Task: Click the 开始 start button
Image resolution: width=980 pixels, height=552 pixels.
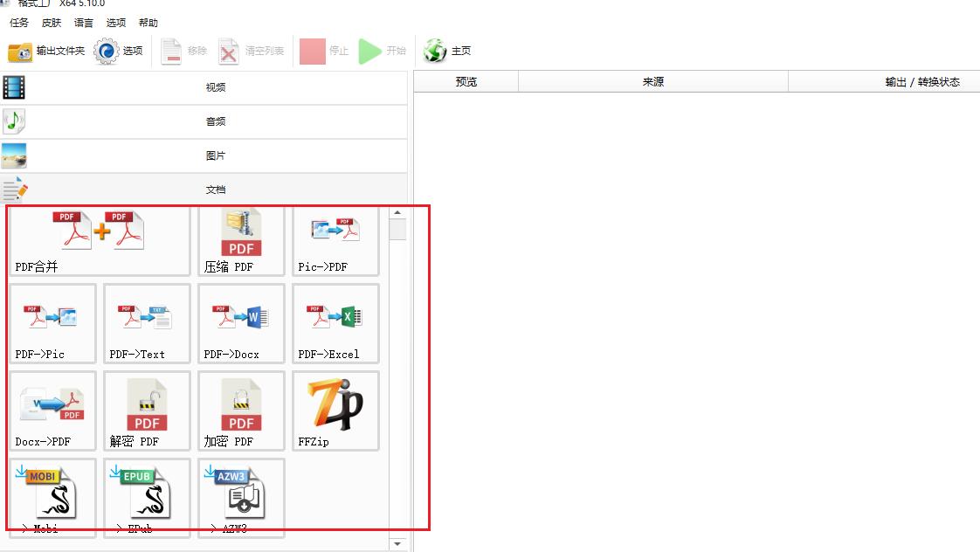Action: coord(383,52)
